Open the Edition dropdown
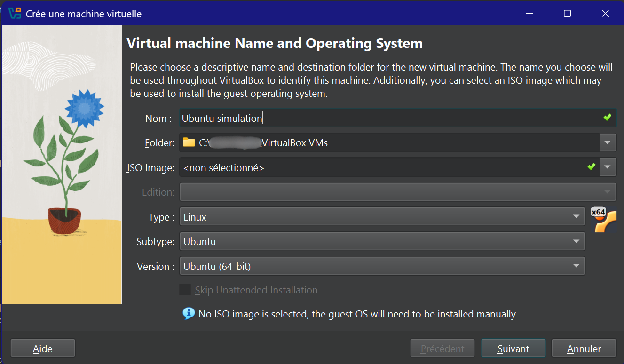 [608, 192]
